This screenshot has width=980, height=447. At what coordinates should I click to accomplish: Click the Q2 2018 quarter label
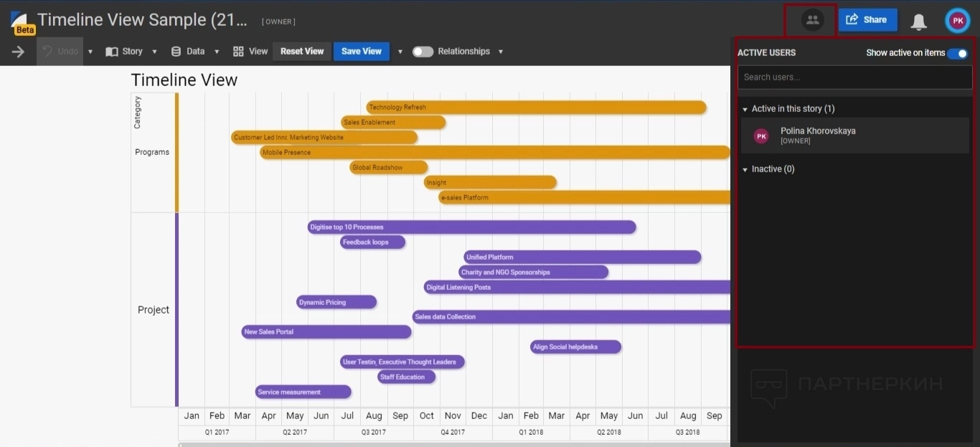tap(609, 433)
